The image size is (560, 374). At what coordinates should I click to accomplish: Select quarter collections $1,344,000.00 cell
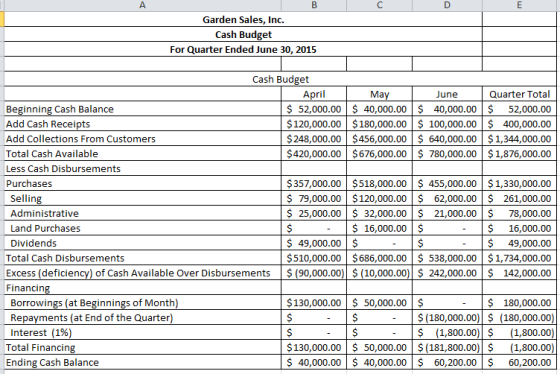point(519,139)
